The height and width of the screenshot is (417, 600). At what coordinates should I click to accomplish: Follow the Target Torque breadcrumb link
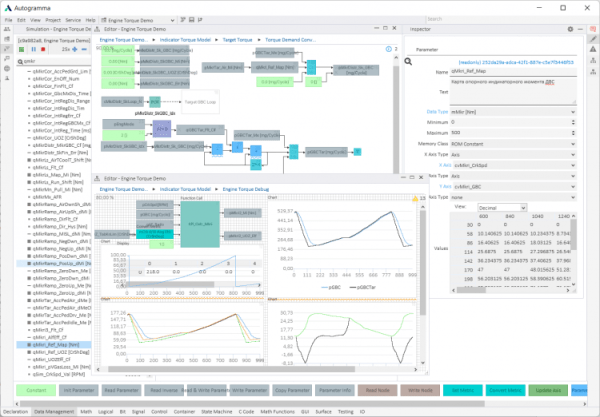click(x=237, y=40)
